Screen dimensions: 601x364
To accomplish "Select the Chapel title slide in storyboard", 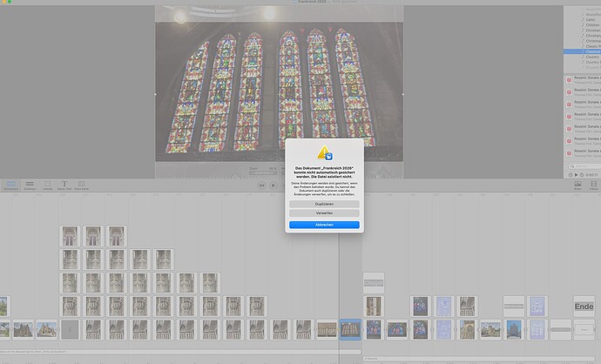I will [x=374, y=283].
